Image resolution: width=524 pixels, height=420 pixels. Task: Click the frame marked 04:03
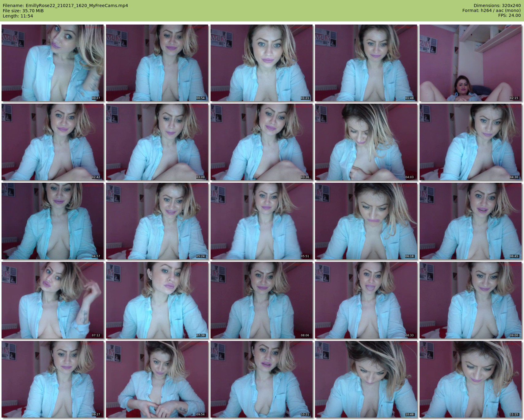tap(366, 142)
